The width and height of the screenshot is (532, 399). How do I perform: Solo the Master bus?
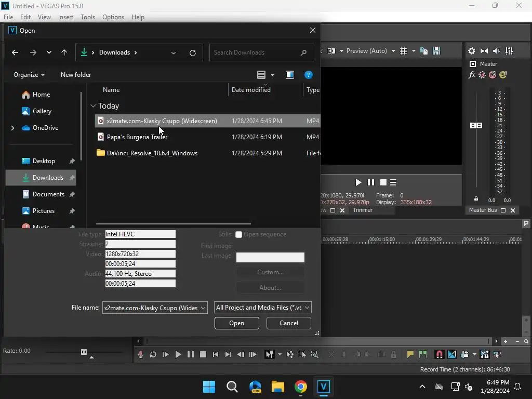[x=503, y=75]
